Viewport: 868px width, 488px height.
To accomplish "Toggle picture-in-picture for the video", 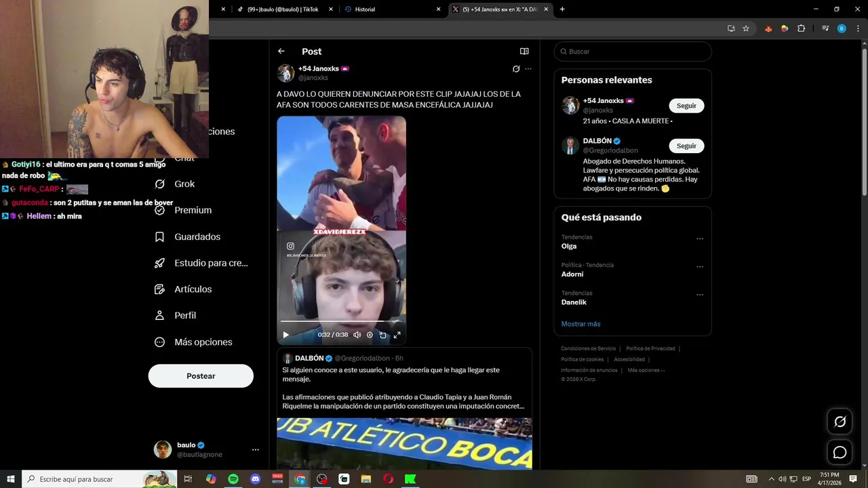I will 383,335.
